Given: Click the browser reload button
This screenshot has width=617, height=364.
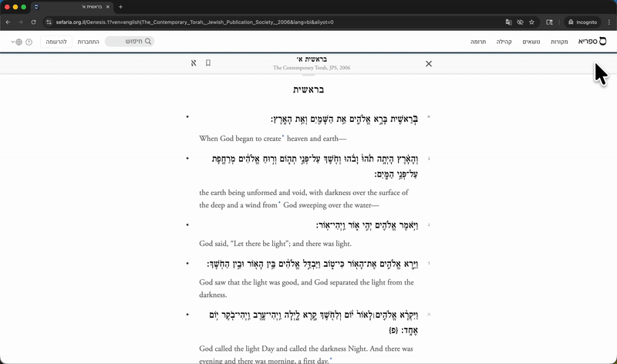Looking at the screenshot, I should [33, 22].
